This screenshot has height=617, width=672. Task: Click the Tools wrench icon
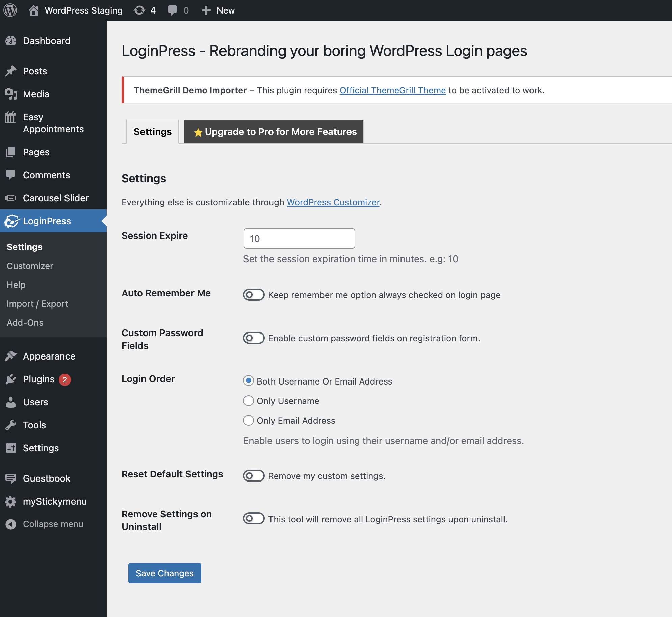(11, 425)
